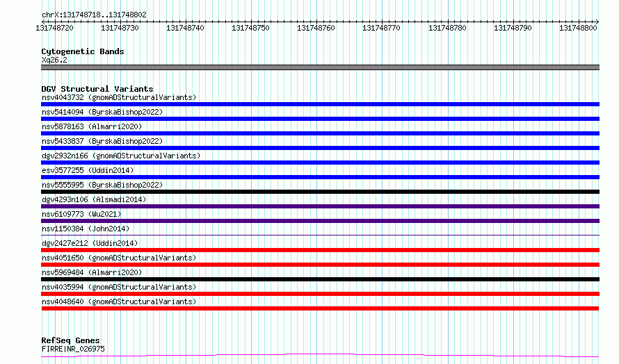Viewport: 619px width, 364px height.
Task: Click the blue bar under nsv4043732
Action: 320,104
